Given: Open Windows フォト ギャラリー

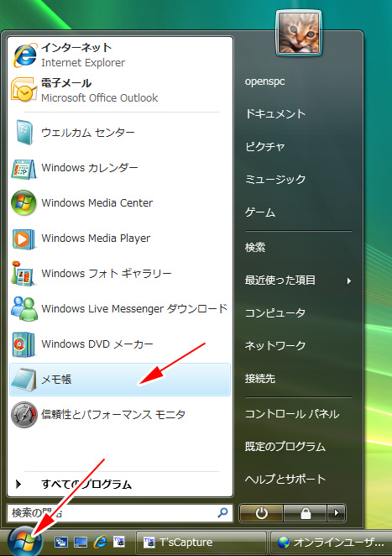Looking at the screenshot, I should [120, 274].
